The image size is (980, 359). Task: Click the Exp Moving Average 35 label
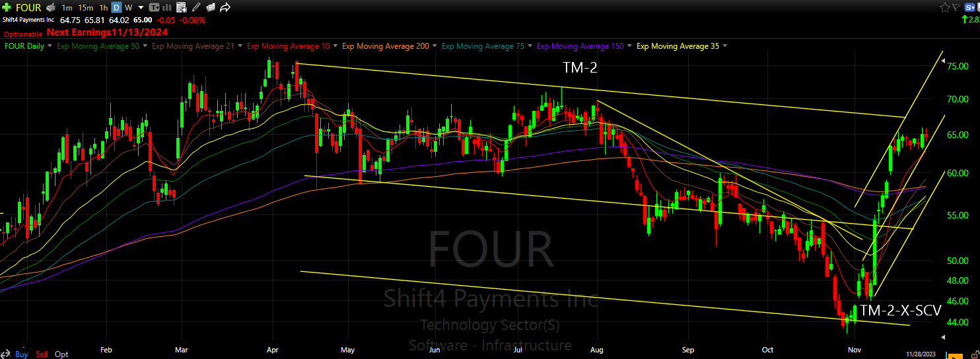[x=678, y=46]
